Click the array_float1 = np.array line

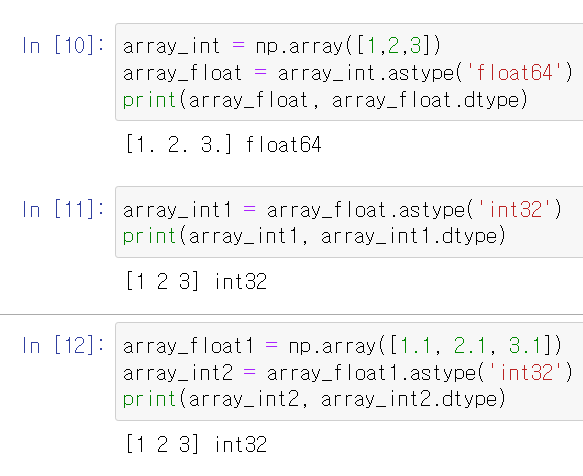[342, 346]
